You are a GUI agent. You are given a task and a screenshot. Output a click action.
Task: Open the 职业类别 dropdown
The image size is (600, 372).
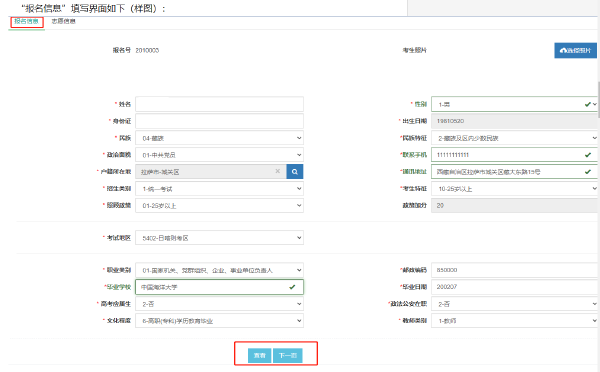(219, 270)
